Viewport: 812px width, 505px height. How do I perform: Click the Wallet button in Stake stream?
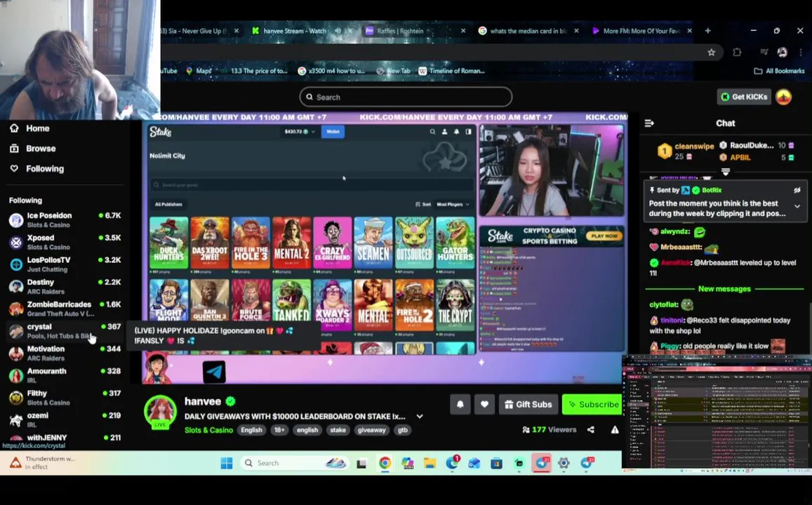(333, 132)
